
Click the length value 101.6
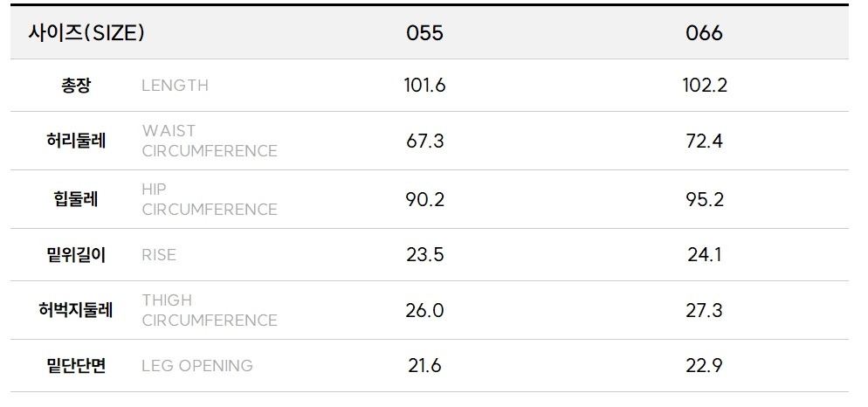pos(424,85)
